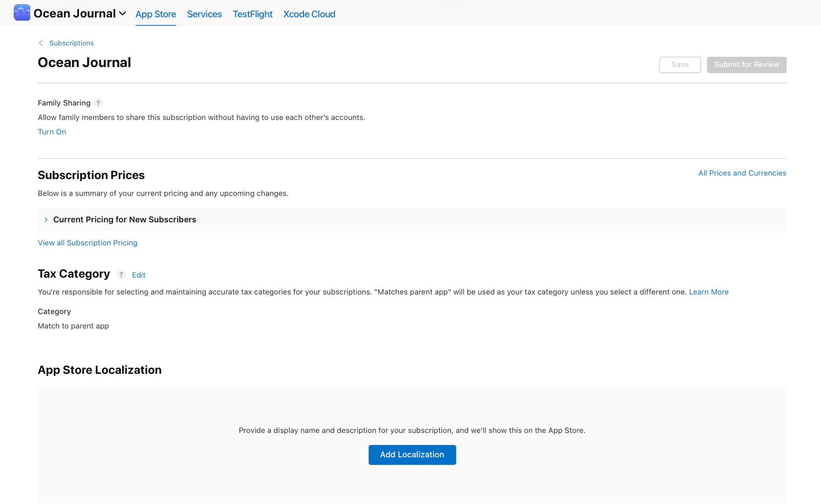Switch to the TestFlight tab
The height and width of the screenshot is (504, 821).
tap(252, 14)
